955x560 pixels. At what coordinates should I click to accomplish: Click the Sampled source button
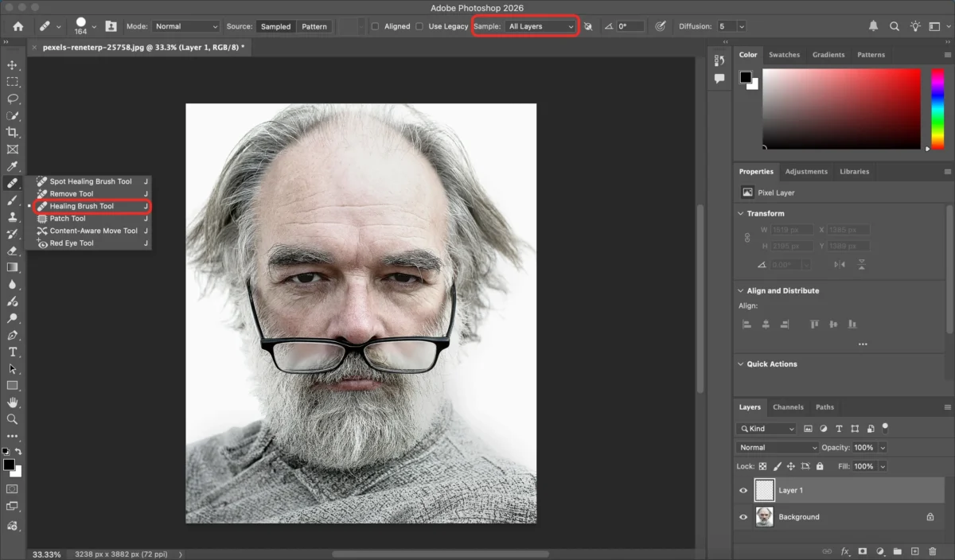tap(275, 26)
